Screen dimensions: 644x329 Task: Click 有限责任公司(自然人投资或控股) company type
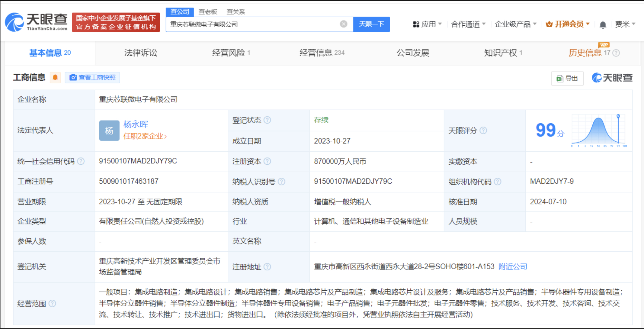coord(151,221)
